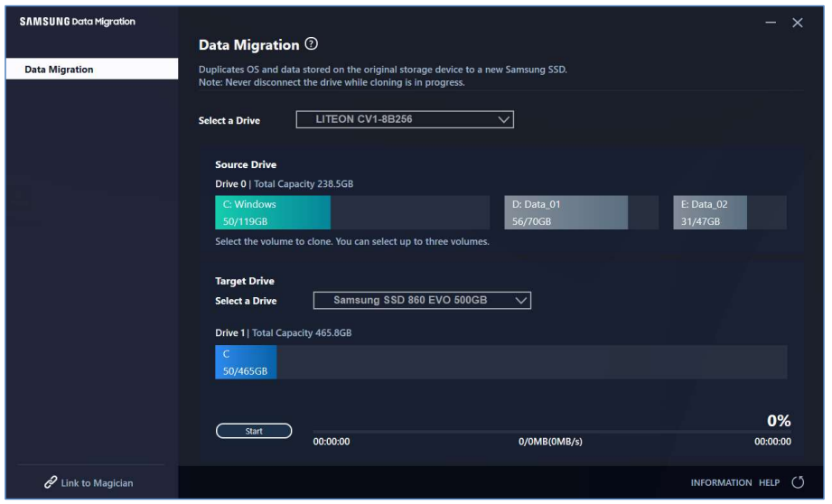Select the D: Data_01 volume

(582, 213)
